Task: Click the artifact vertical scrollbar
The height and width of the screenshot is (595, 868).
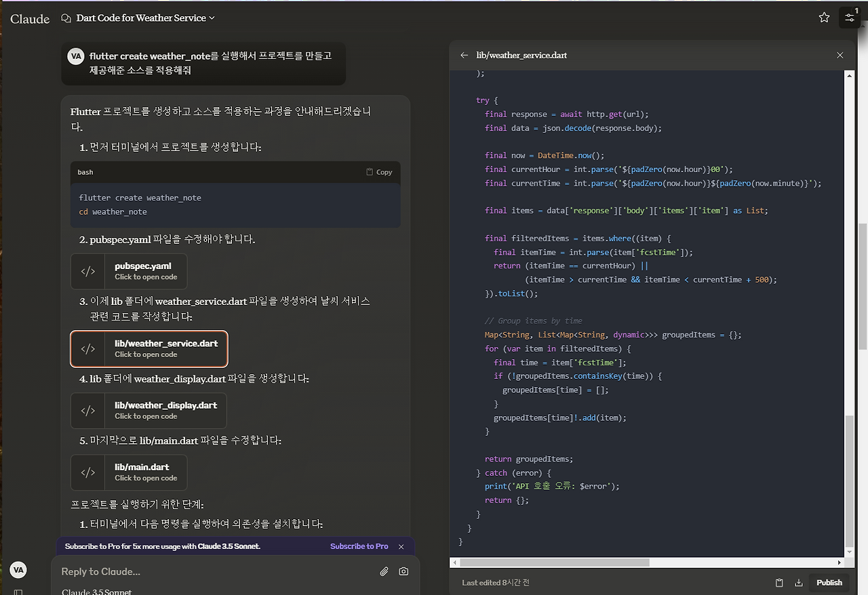Action: point(850,480)
